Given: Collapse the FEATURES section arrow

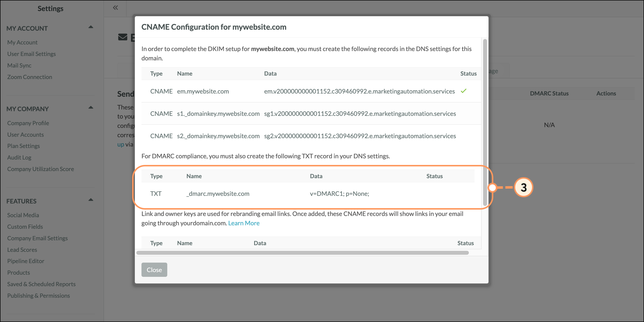Looking at the screenshot, I should pyautogui.click(x=91, y=200).
